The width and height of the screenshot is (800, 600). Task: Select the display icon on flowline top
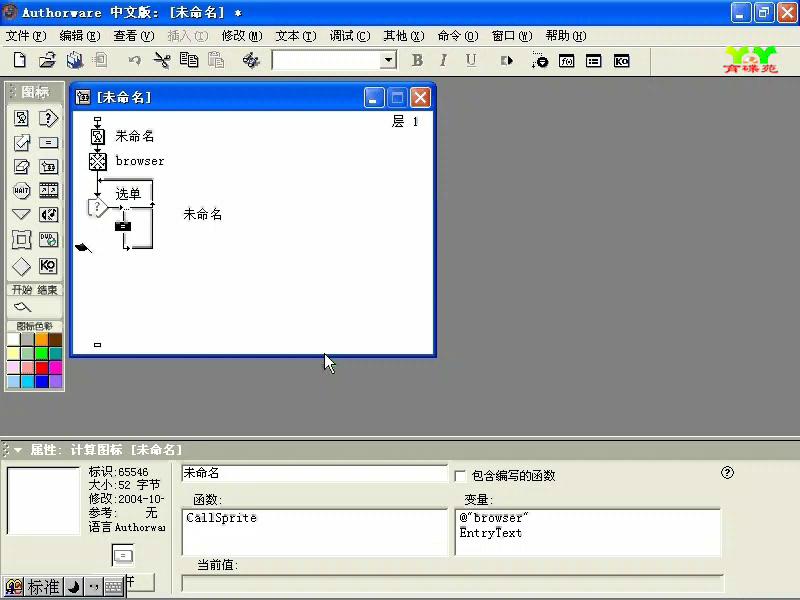(97, 136)
